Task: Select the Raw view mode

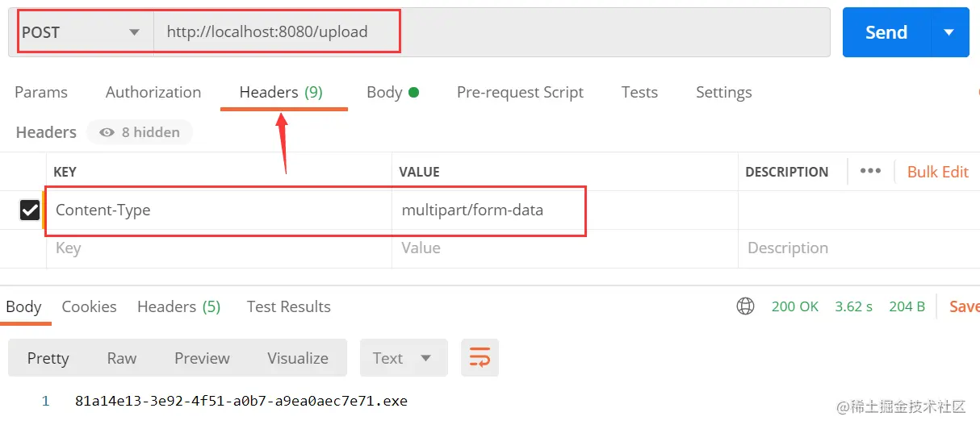Action: (x=122, y=358)
